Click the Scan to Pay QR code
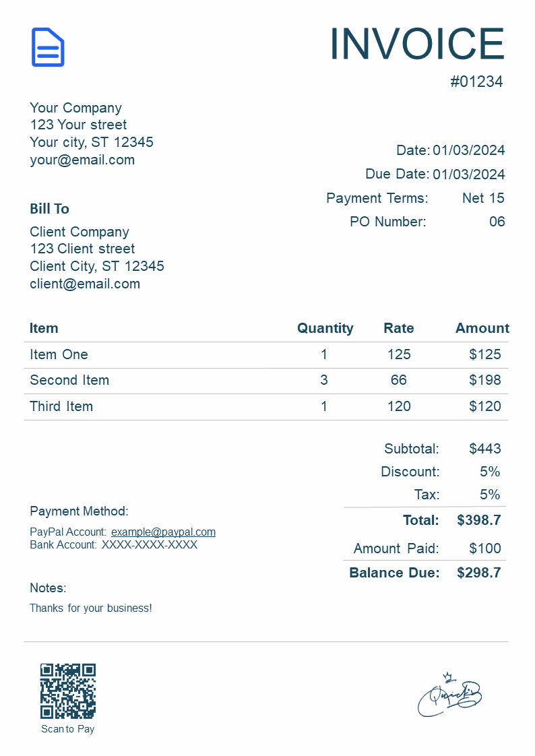Viewport: 535px width, 756px height. pos(67,691)
